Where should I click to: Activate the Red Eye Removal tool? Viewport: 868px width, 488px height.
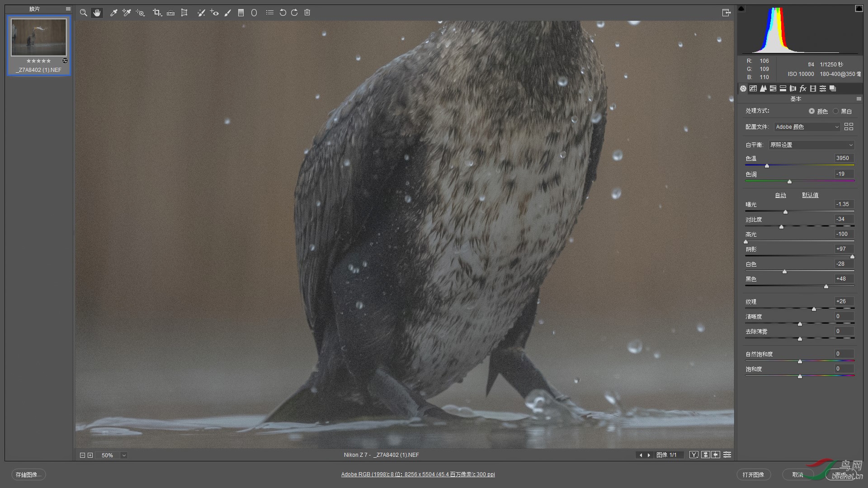tap(215, 13)
